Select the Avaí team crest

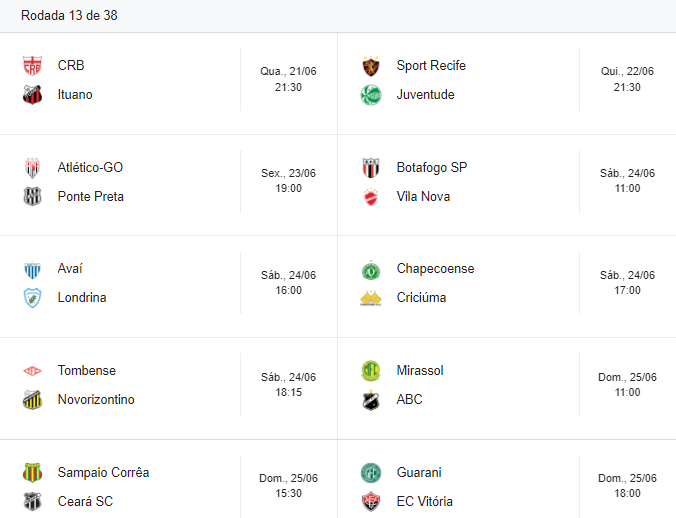coord(32,270)
